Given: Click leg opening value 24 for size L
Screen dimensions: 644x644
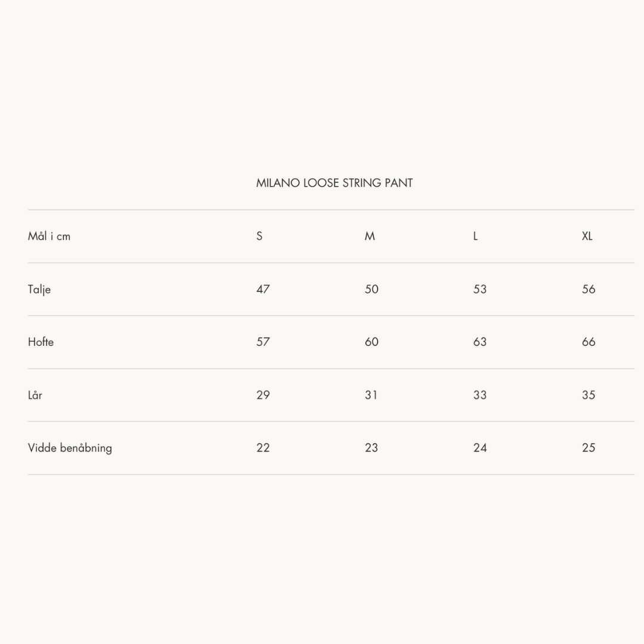Looking at the screenshot, I should pos(480,448).
